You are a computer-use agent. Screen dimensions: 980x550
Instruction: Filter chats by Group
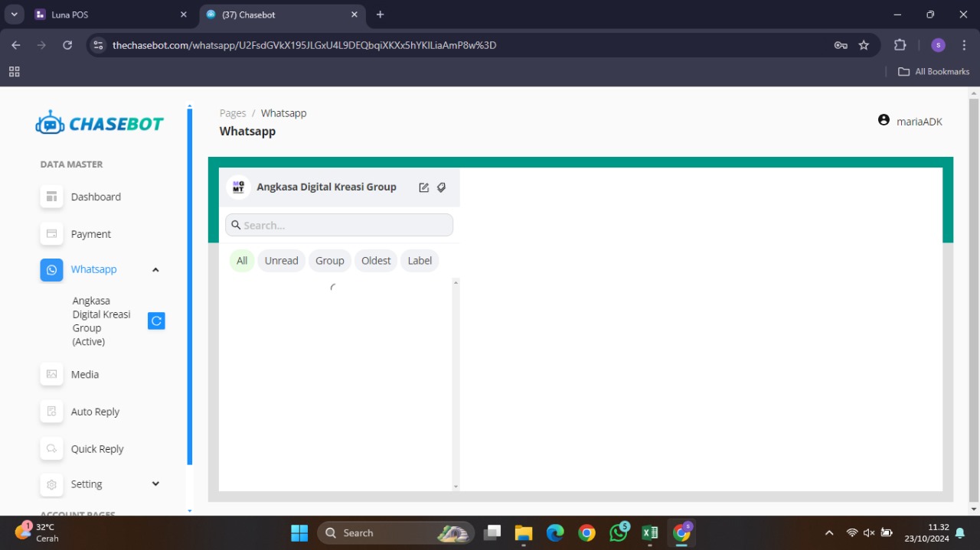coord(330,261)
